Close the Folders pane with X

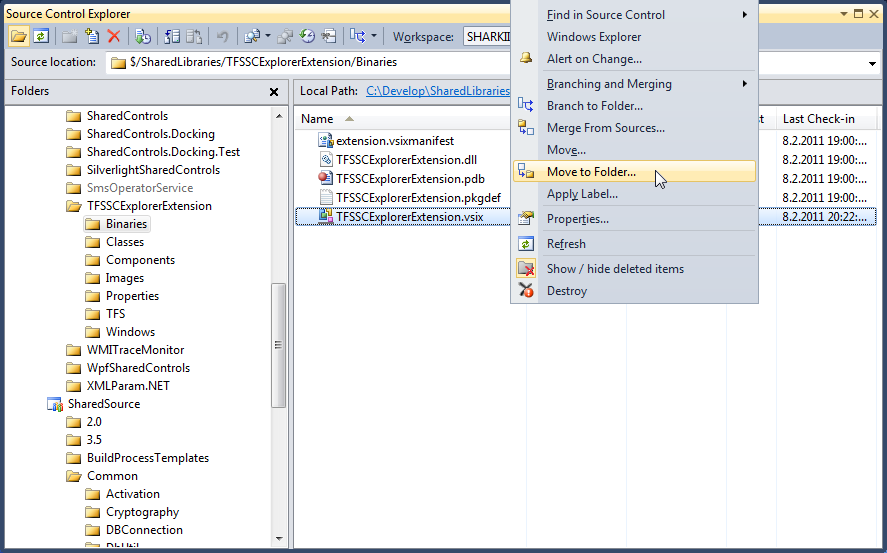pyautogui.click(x=274, y=92)
